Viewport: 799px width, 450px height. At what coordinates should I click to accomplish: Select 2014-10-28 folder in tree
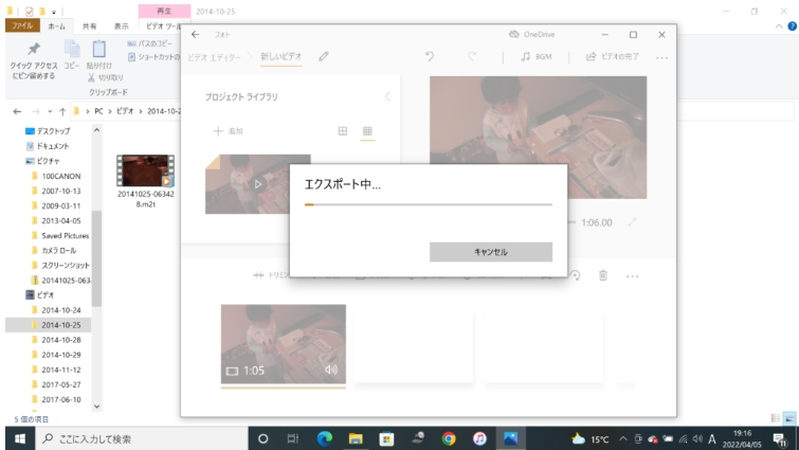coord(56,339)
